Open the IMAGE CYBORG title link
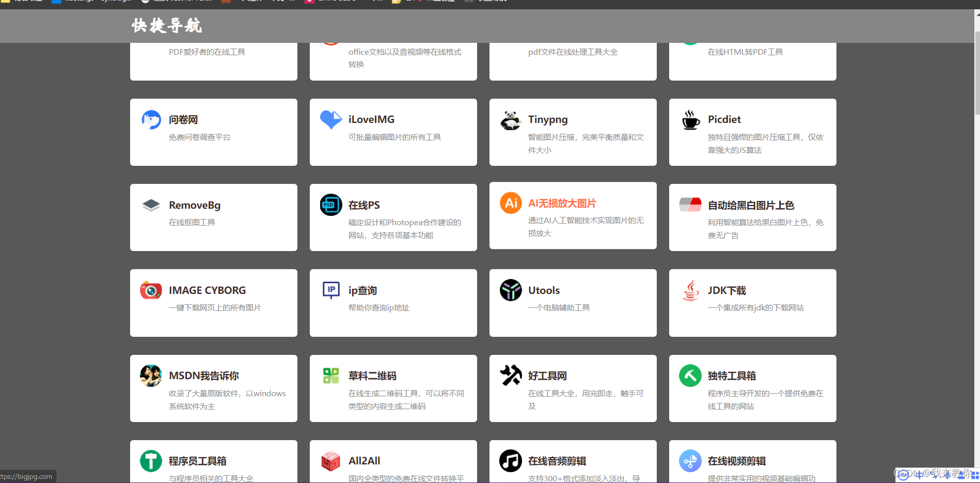The height and width of the screenshot is (483, 980). tap(207, 290)
